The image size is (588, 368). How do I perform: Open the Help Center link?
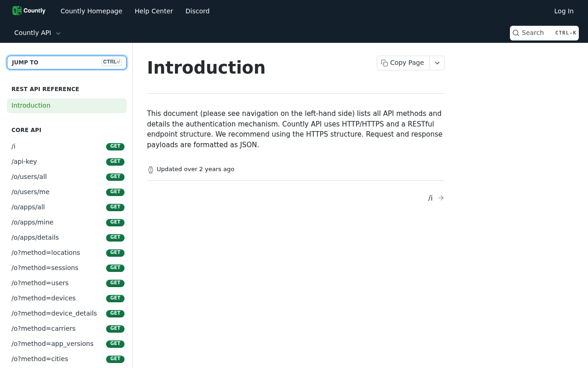coord(154,11)
